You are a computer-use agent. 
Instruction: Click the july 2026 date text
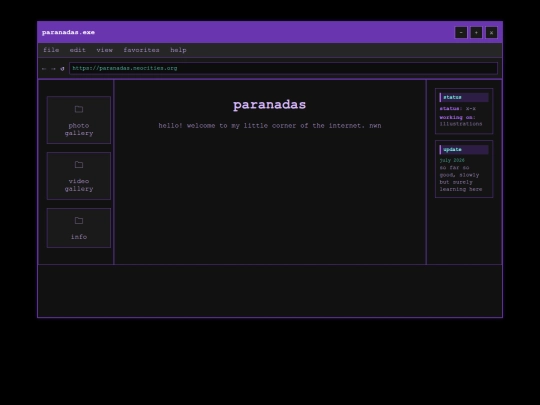click(x=452, y=160)
